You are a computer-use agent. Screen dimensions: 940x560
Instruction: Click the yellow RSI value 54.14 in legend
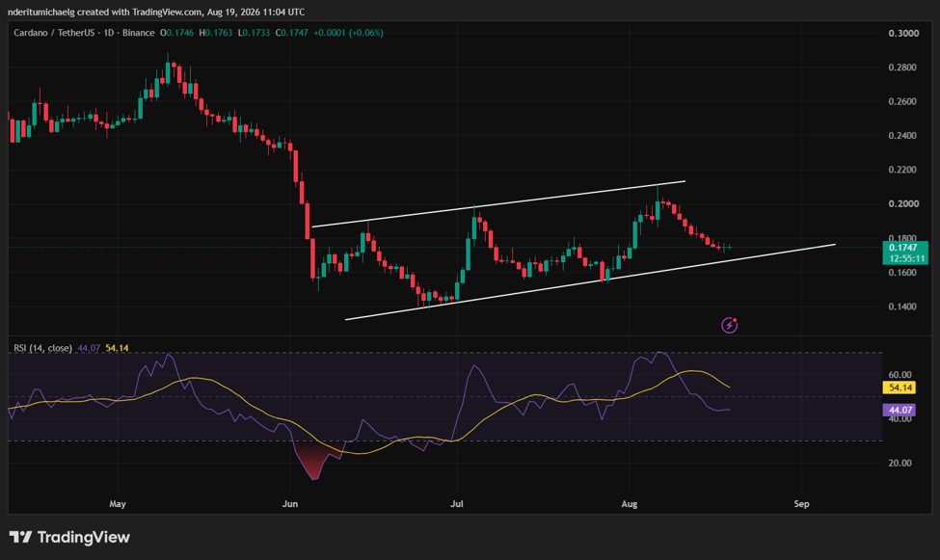coord(117,348)
